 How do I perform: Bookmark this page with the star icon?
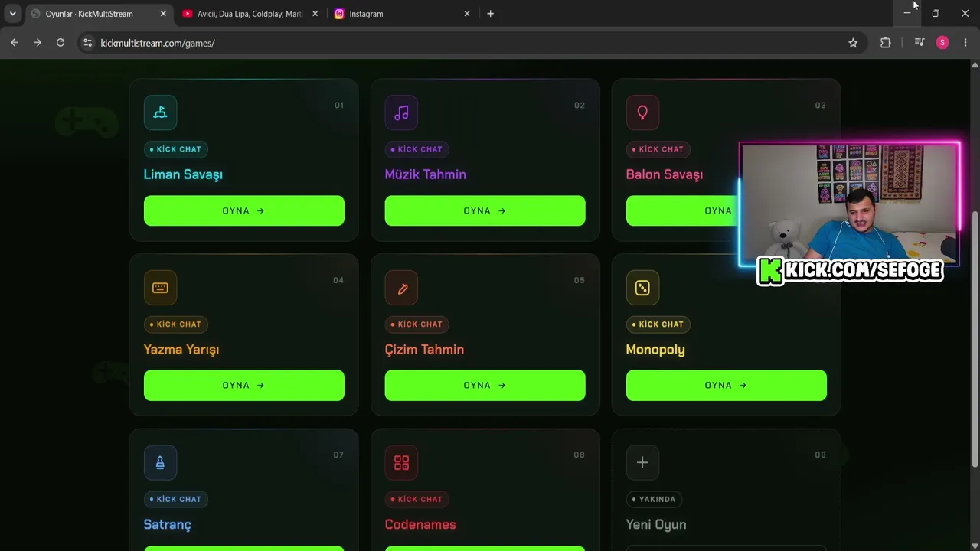tap(853, 43)
